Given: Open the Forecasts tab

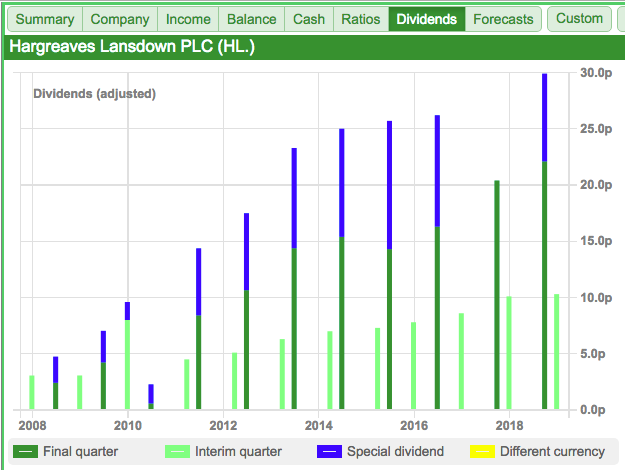Looking at the screenshot, I should pyautogui.click(x=503, y=19).
